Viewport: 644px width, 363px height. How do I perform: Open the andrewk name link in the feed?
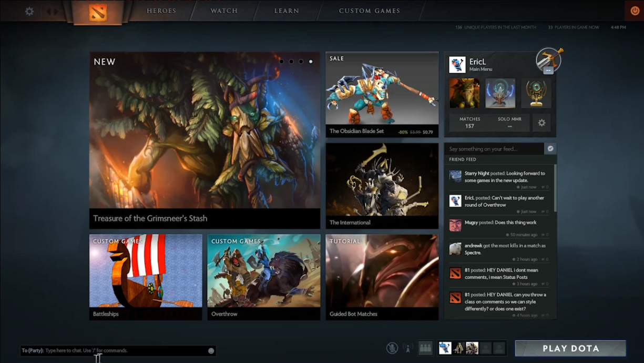pos(474,246)
